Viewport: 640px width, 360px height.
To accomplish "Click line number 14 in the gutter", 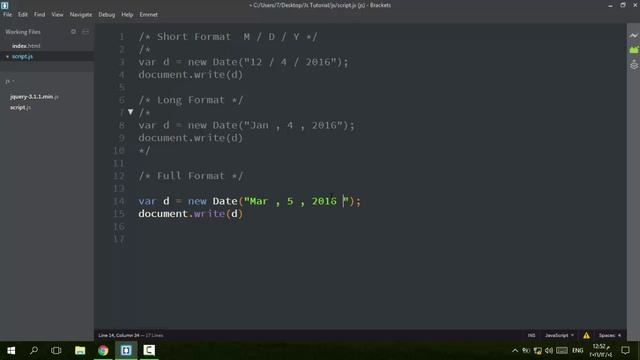I will 119,201.
